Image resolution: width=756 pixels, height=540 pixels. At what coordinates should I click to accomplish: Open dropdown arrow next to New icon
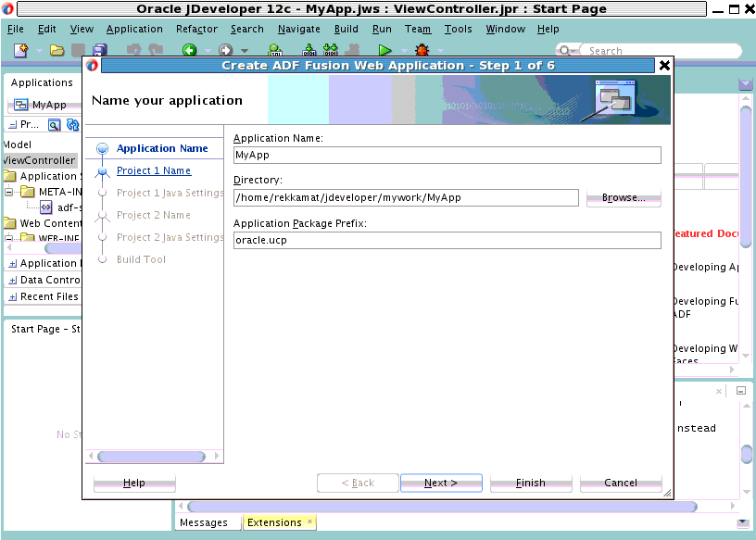[x=39, y=51]
